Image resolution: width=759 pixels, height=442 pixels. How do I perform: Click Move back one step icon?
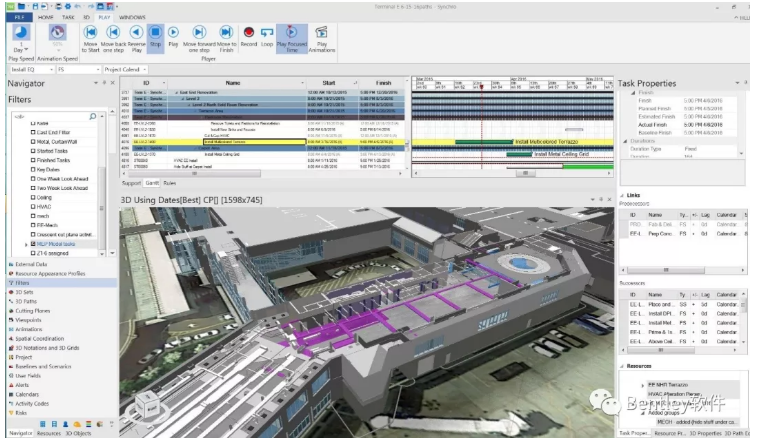click(x=113, y=32)
